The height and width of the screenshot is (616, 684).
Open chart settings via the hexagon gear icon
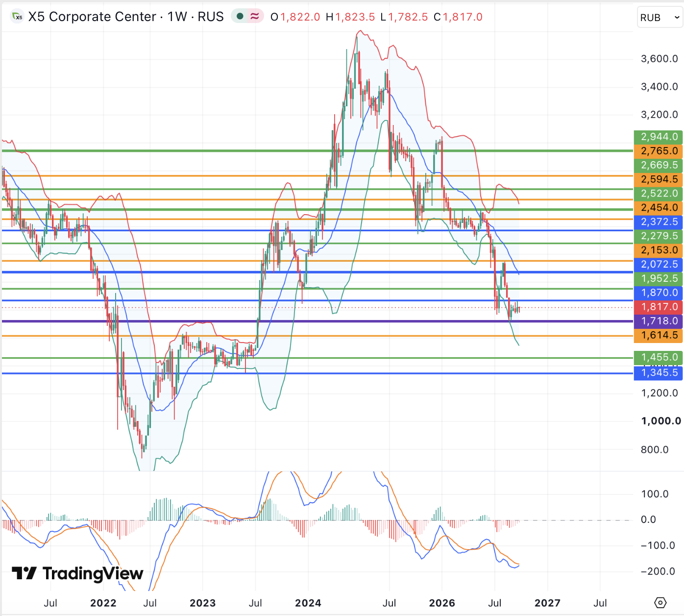click(660, 603)
